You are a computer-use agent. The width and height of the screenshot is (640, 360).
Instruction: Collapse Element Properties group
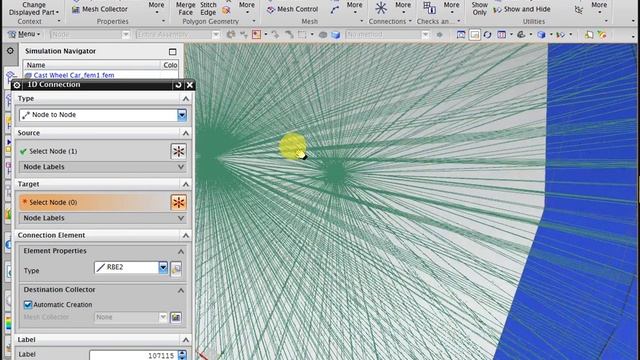pyautogui.click(x=181, y=251)
